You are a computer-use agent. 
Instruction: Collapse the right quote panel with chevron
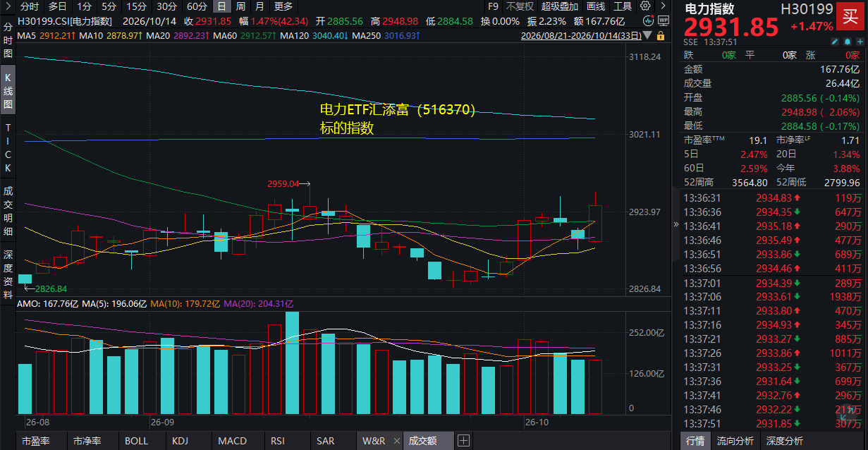677,225
